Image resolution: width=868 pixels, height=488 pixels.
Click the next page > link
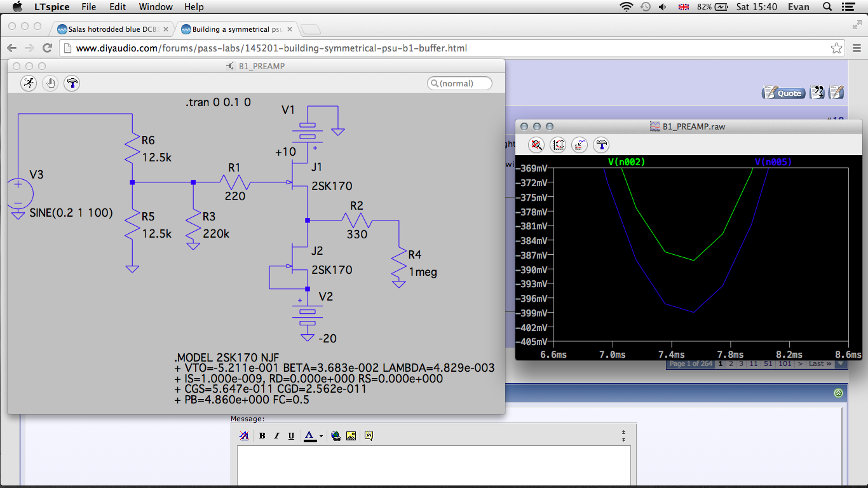tap(800, 364)
